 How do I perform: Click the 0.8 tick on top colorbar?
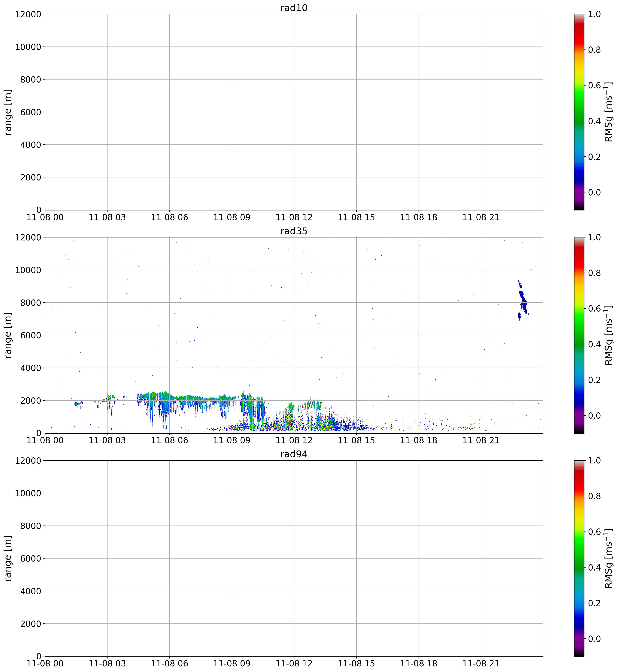594,50
